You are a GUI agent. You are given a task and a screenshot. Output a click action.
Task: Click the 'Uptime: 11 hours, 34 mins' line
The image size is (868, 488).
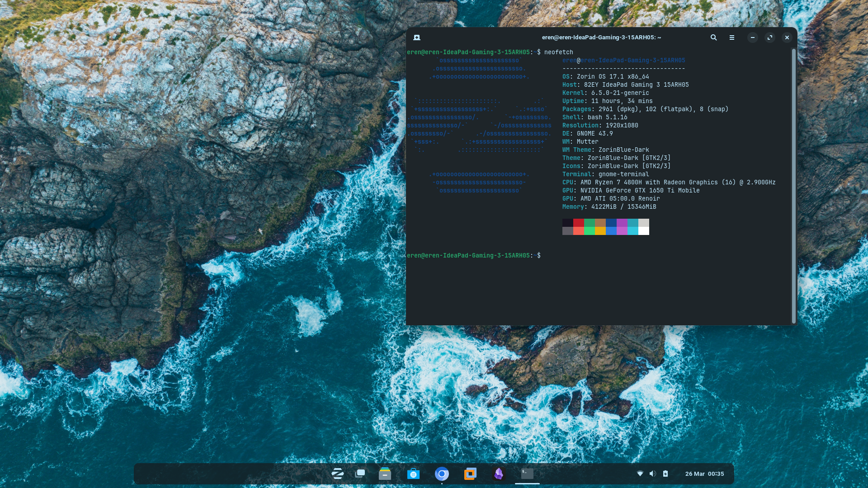click(607, 101)
